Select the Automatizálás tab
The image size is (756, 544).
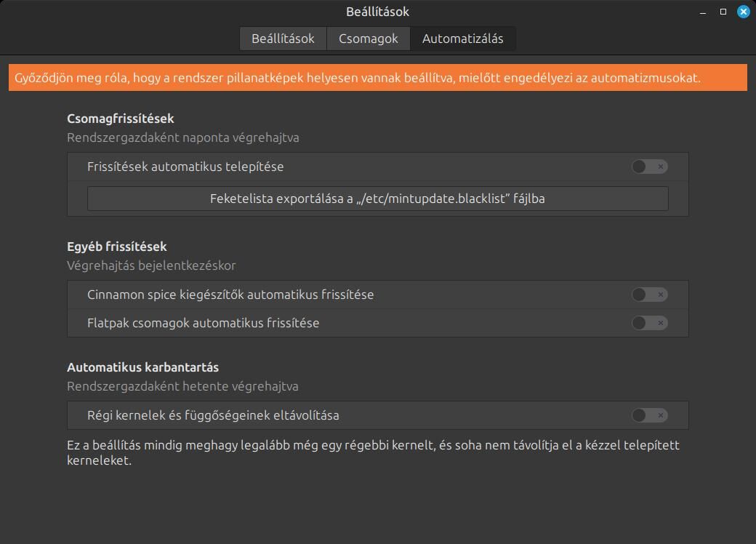coord(463,39)
